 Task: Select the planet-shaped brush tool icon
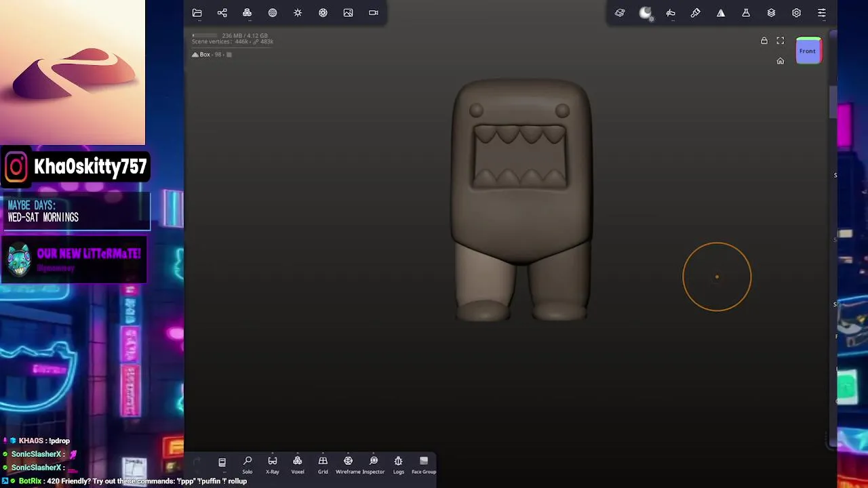pyautogui.click(x=620, y=13)
